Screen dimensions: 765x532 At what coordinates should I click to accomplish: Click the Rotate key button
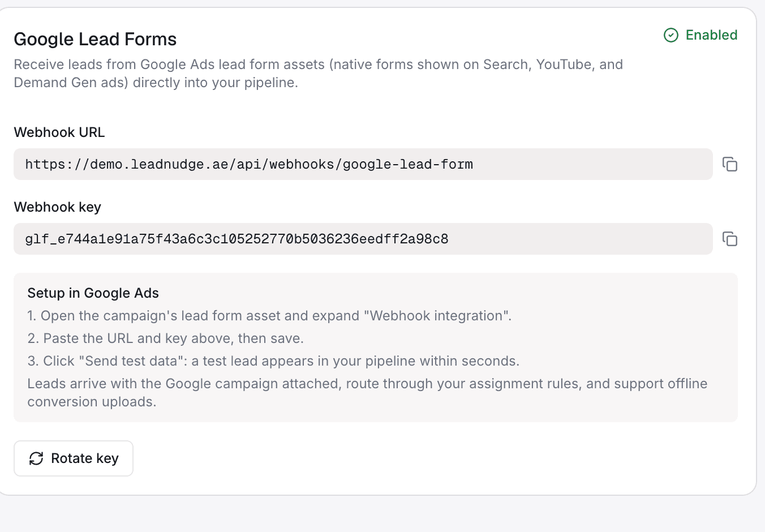click(x=74, y=458)
